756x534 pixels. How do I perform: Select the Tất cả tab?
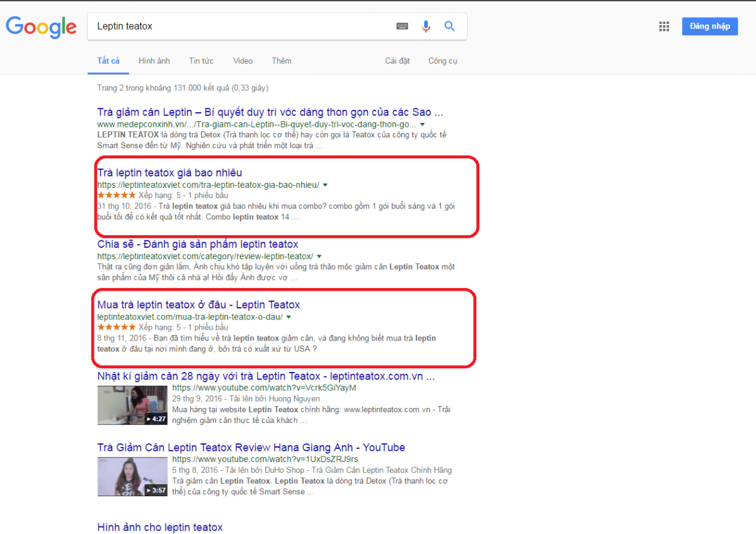pyautogui.click(x=108, y=61)
